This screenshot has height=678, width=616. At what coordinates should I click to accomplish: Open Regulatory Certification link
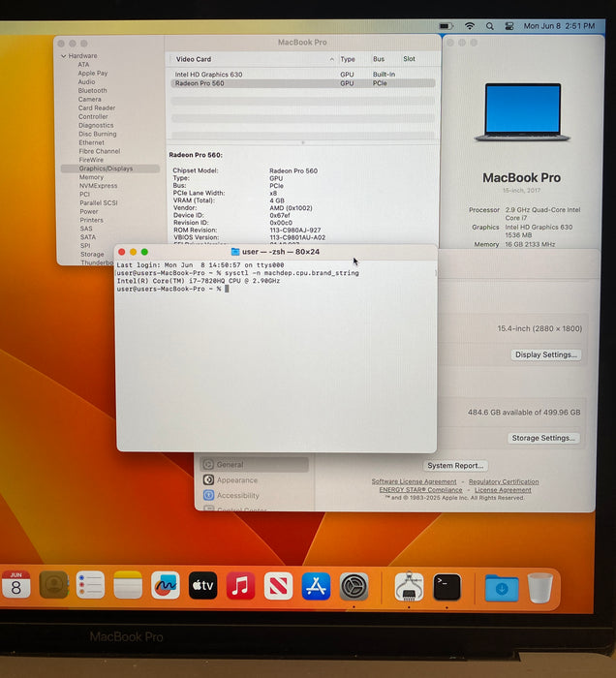(x=504, y=481)
